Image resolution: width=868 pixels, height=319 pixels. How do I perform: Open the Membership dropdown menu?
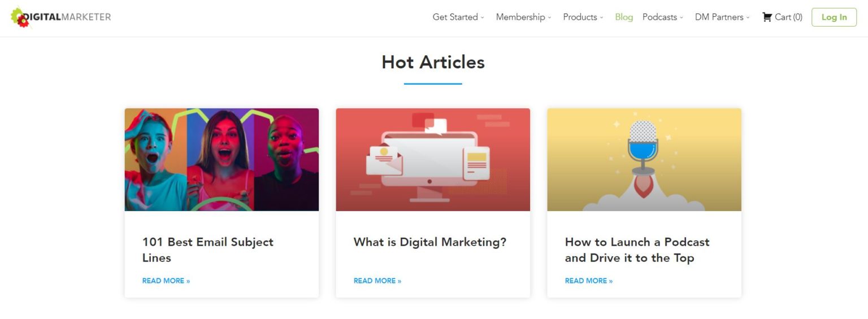(523, 17)
